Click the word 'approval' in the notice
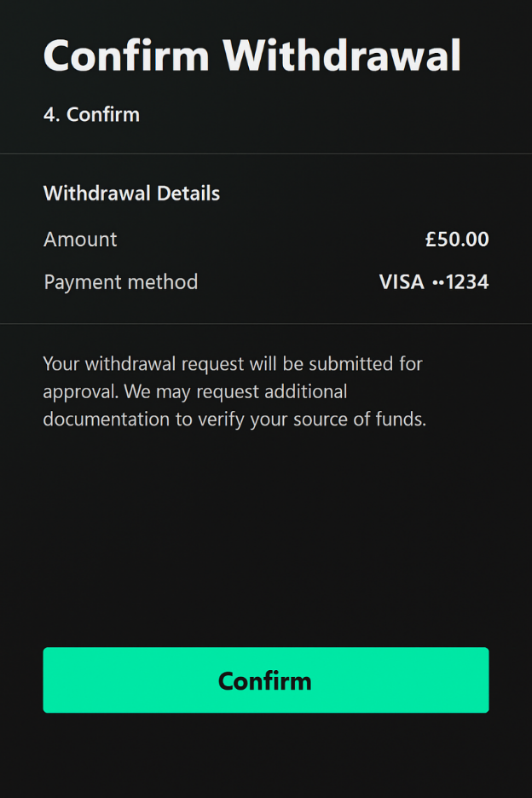Viewport: 532px width, 798px height. click(81, 392)
